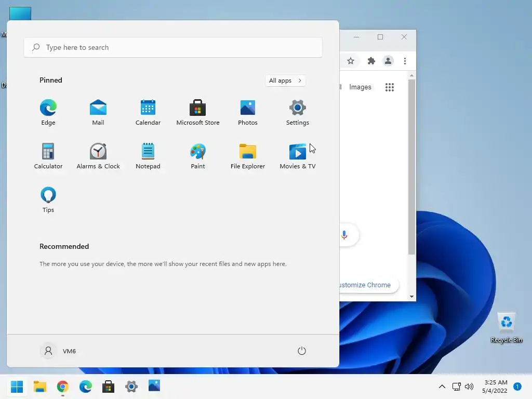Show hidden tray icons chevron
The height and width of the screenshot is (399, 532).
click(x=442, y=387)
